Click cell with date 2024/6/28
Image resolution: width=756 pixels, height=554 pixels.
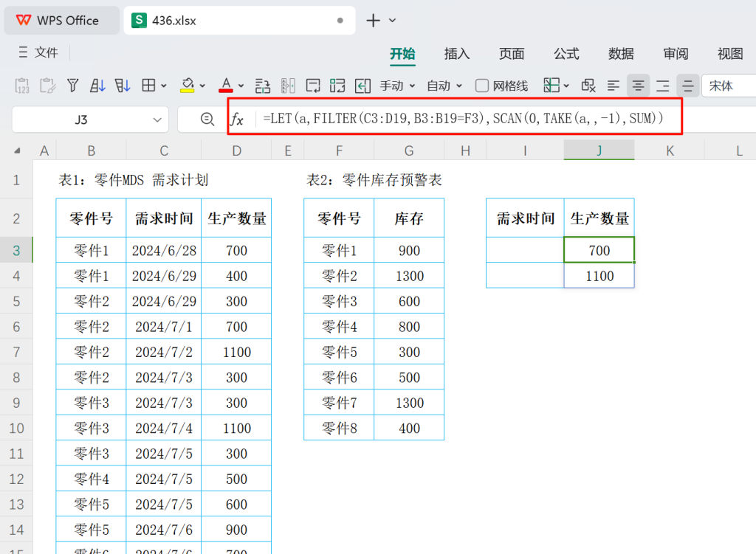click(x=164, y=250)
